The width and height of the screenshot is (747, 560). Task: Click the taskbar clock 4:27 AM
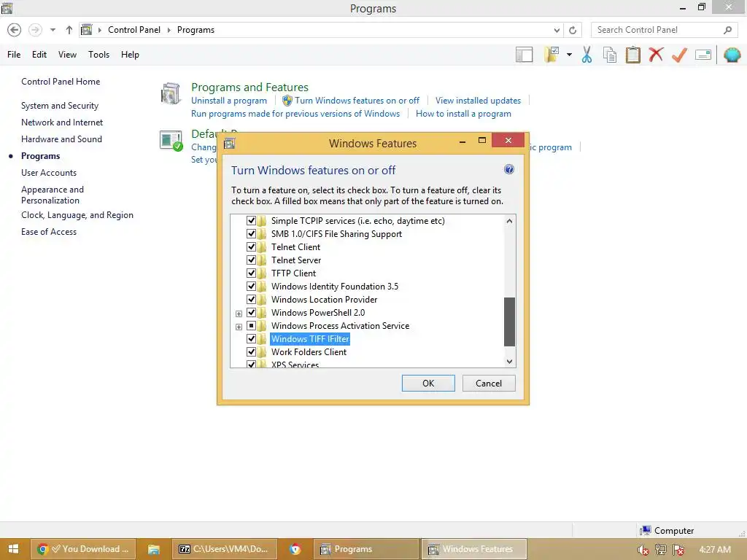tap(715, 550)
